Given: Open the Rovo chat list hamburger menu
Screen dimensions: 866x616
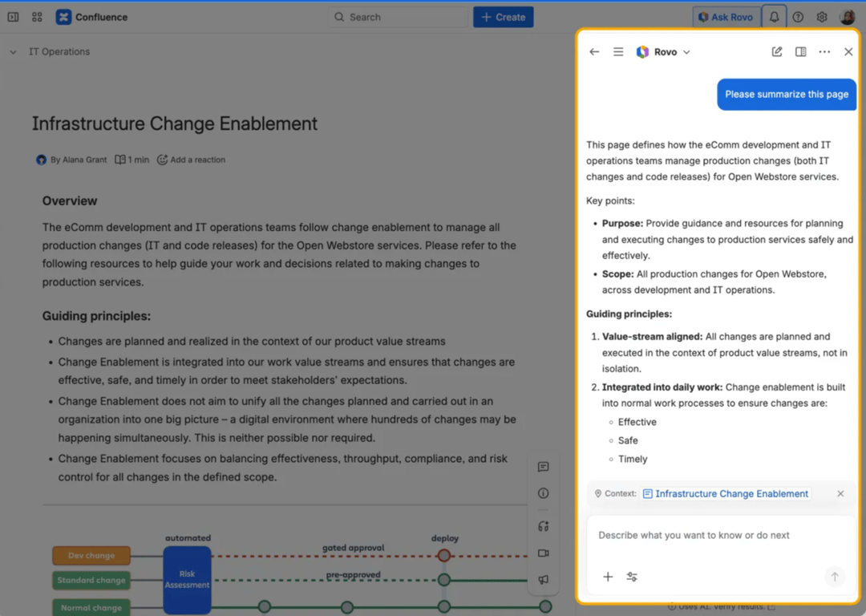Looking at the screenshot, I should pos(618,52).
